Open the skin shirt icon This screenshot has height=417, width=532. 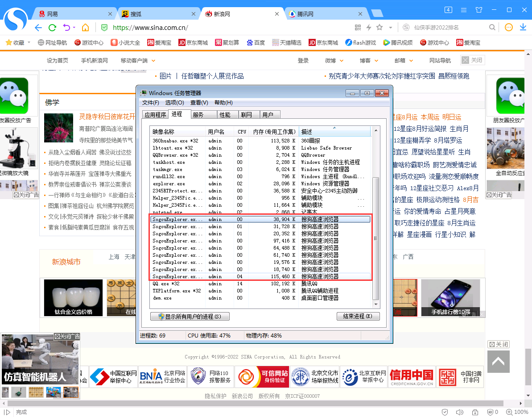pyautogui.click(x=479, y=10)
